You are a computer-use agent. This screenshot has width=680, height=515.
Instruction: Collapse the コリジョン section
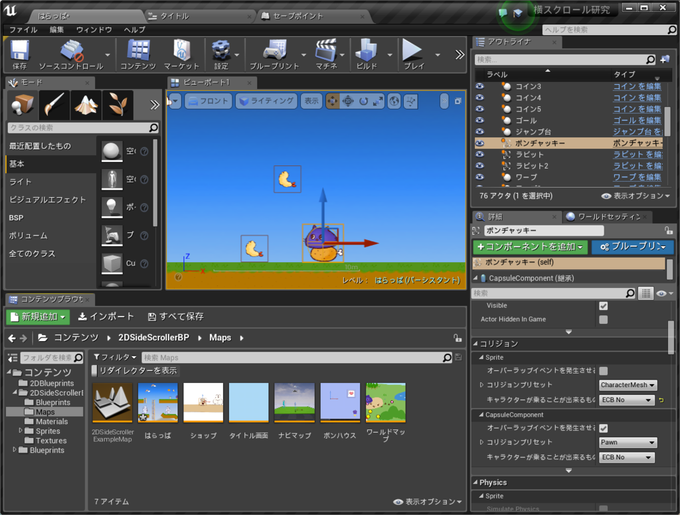(476, 344)
